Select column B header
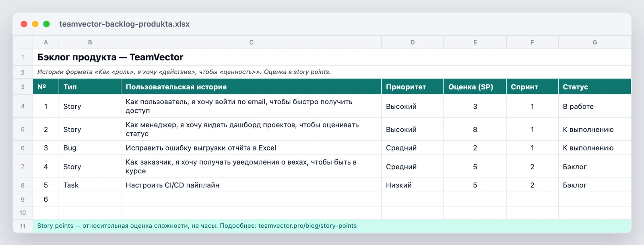The width and height of the screenshot is (644, 245). [x=90, y=42]
